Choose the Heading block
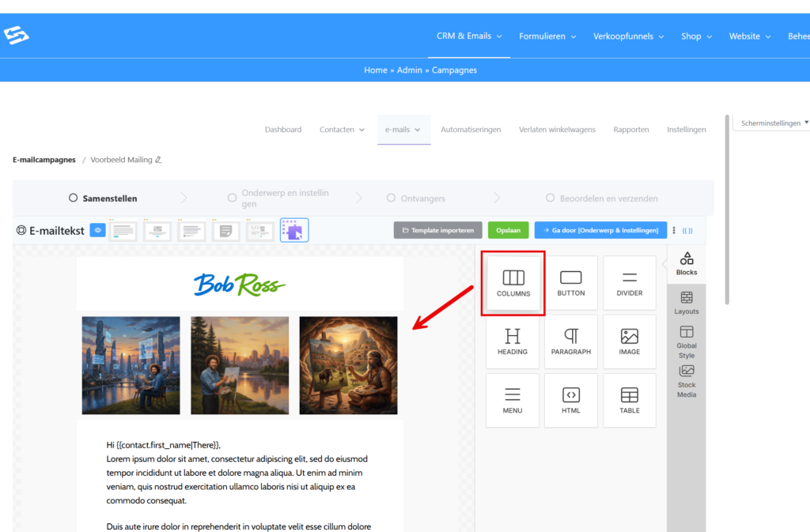This screenshot has height=532, width=810. coord(513,341)
